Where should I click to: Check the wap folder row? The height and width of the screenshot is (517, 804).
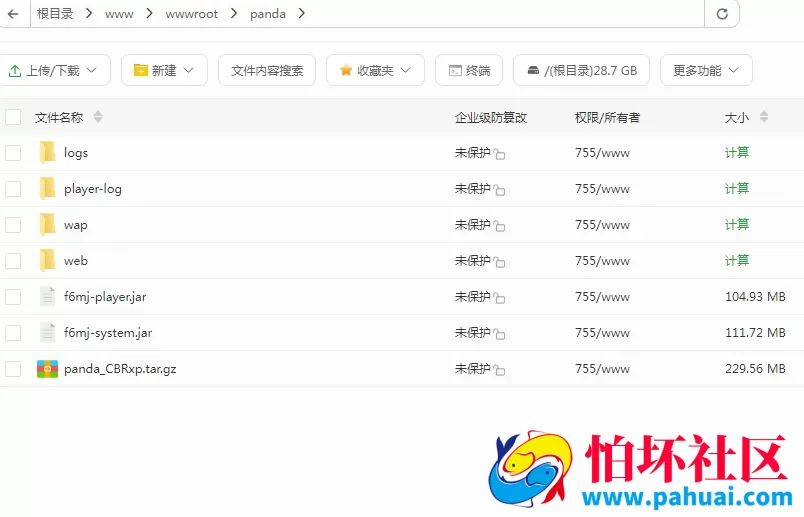(13, 224)
